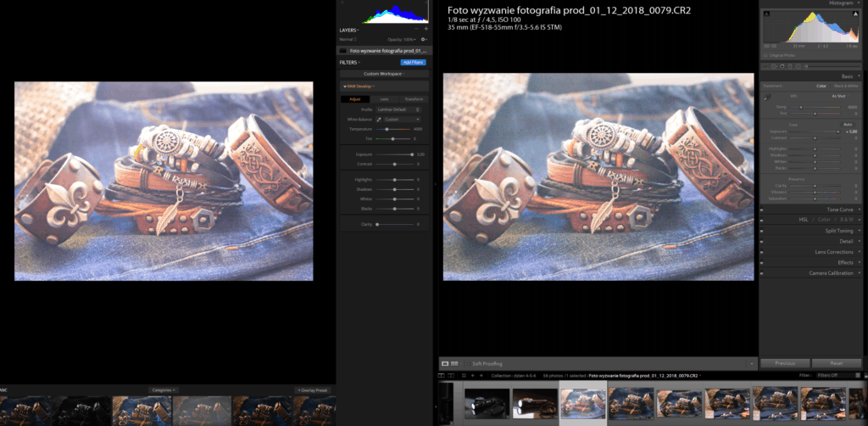
Task: Switch to the Adjust tab
Action: point(355,99)
